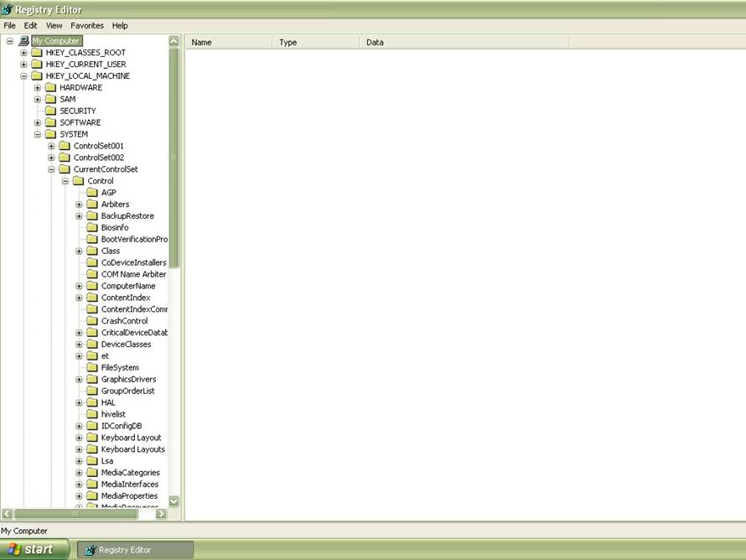Click the GroupOrderList folder icon
The height and width of the screenshot is (560, 746).
(92, 391)
